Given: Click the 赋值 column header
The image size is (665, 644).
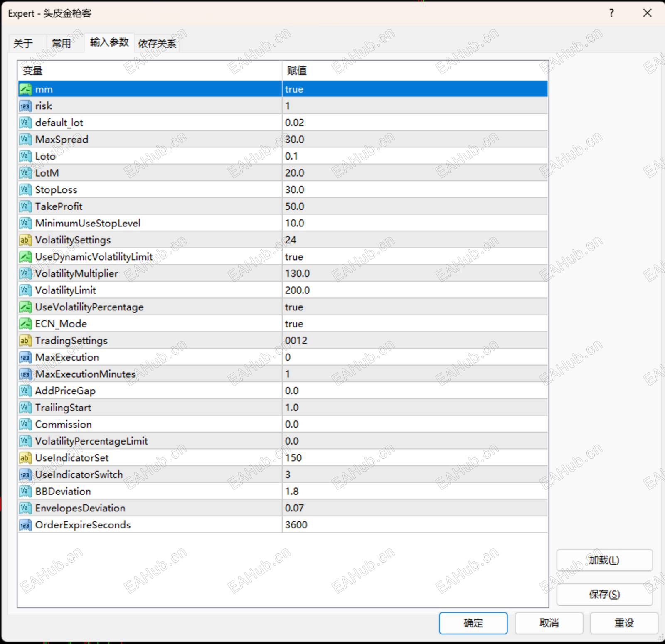Looking at the screenshot, I should point(415,71).
